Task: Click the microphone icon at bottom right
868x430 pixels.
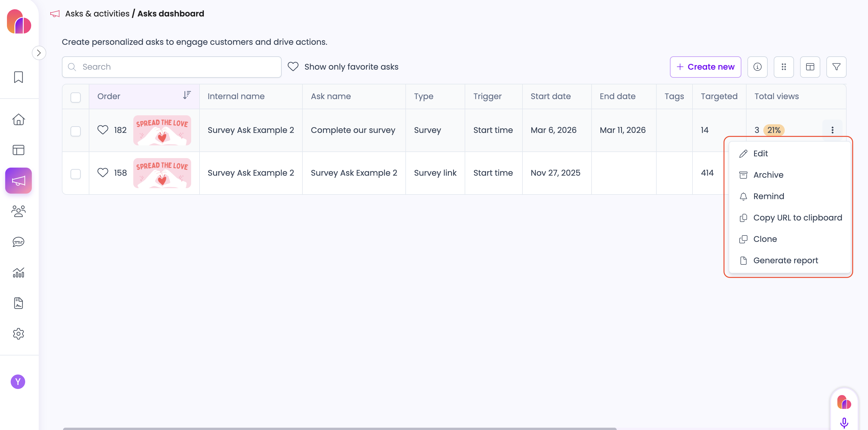Action: pyautogui.click(x=844, y=422)
